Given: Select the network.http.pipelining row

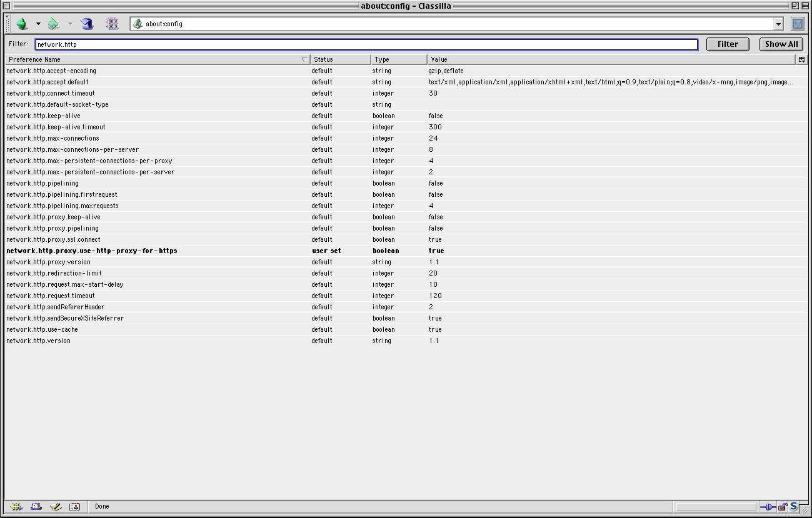Looking at the screenshot, I should pos(406,183).
